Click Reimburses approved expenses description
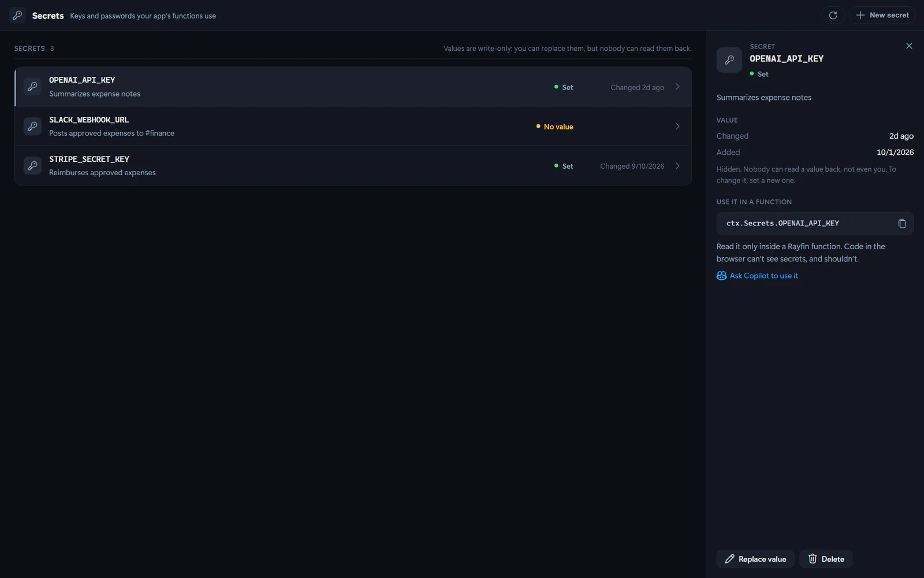 (x=102, y=172)
